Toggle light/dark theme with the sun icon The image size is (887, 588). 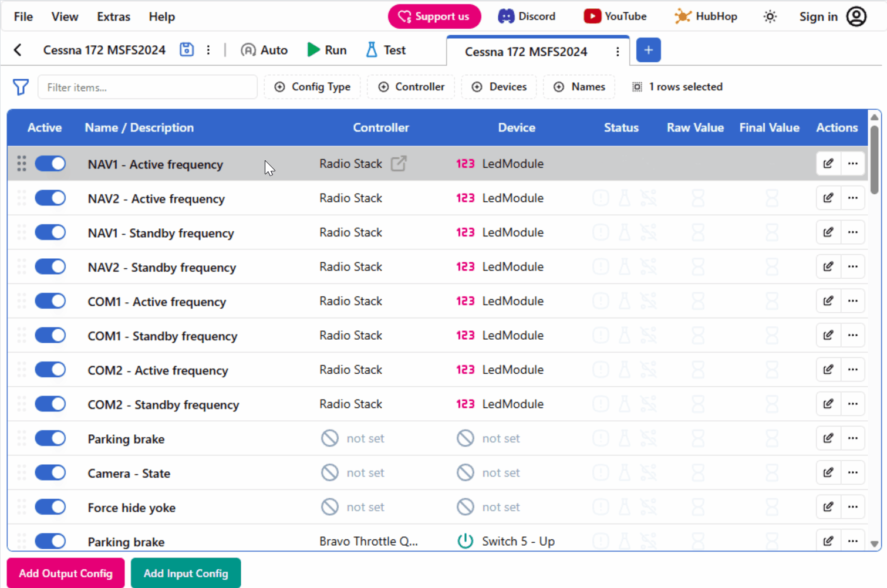[770, 16]
